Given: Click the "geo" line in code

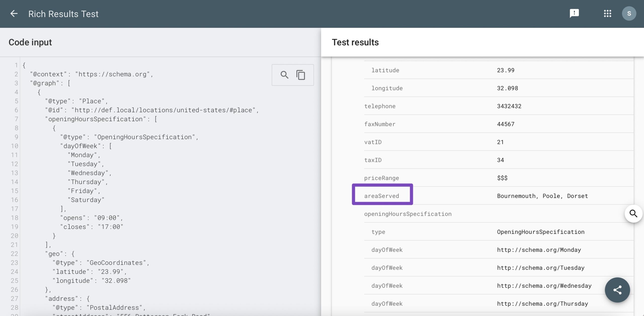Looking at the screenshot, I should 60,254.
